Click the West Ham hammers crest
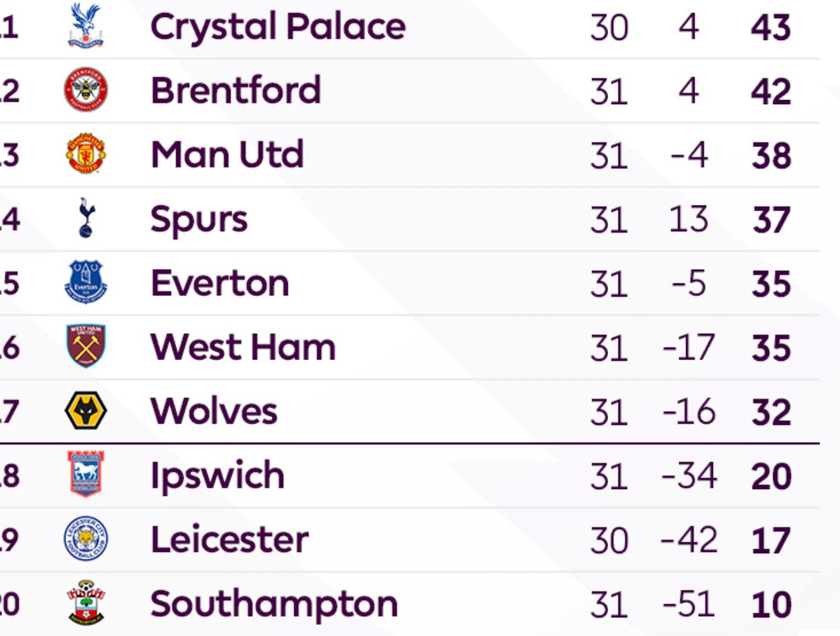This screenshot has height=636, width=840. [x=86, y=346]
